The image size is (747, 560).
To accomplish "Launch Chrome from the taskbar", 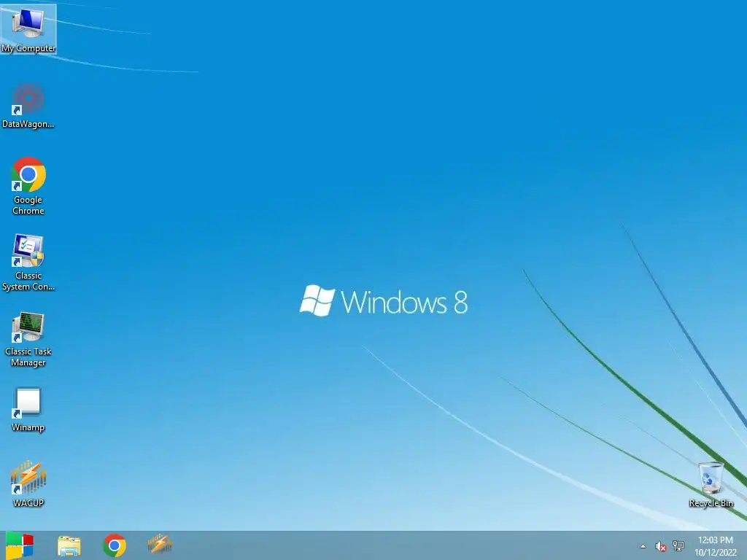I will pos(115,545).
